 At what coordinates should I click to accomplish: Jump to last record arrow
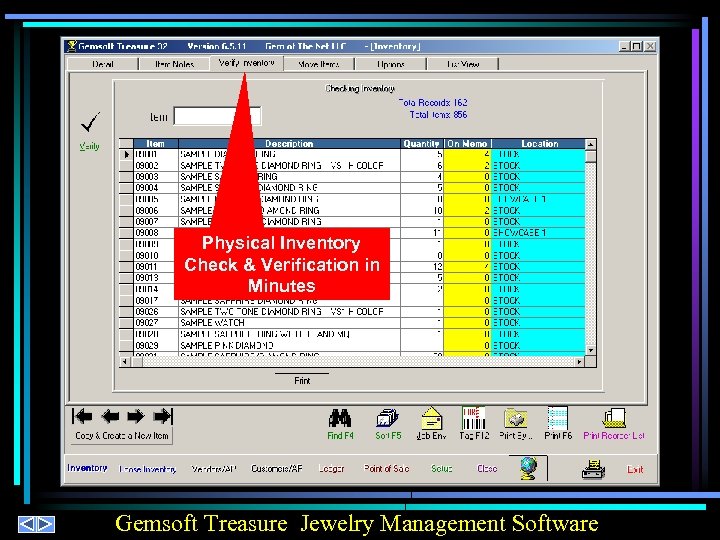pos(163,416)
